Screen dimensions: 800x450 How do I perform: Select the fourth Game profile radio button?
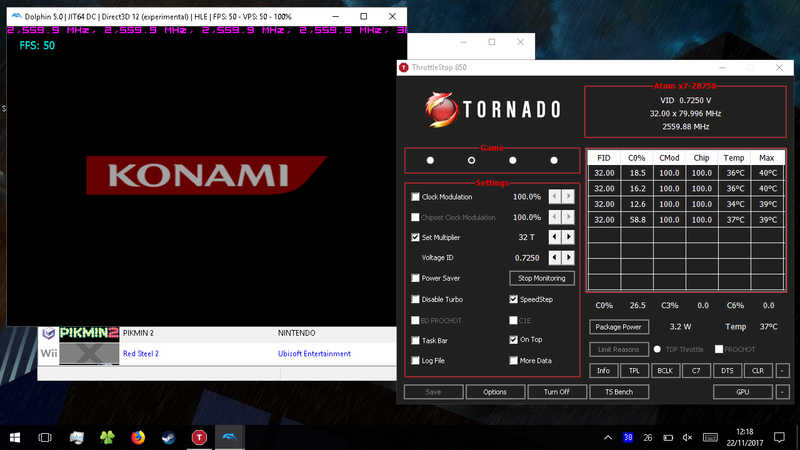pos(554,160)
